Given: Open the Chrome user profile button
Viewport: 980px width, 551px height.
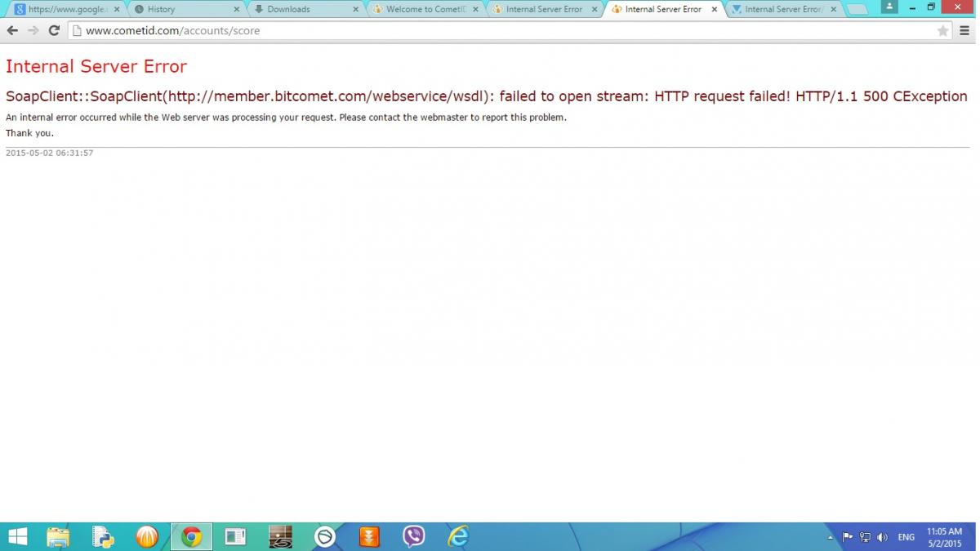Looking at the screenshot, I should pos(889,7).
